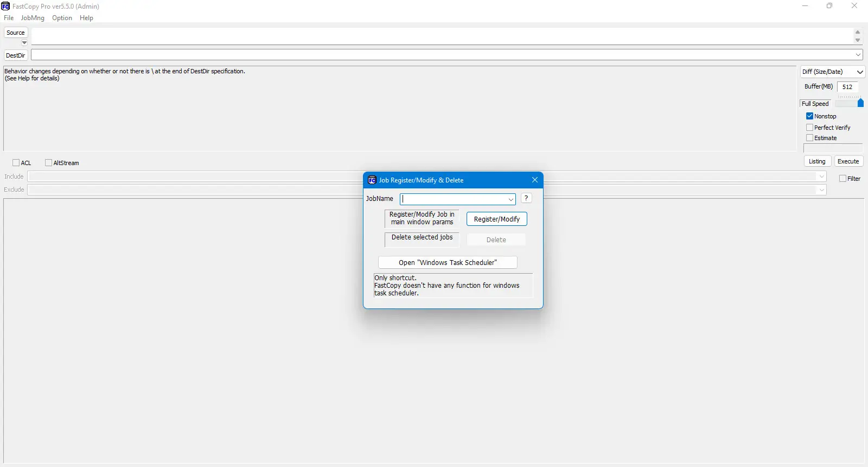Restore down the FastCopy window
Viewport: 868px width, 467px height.
829,6
